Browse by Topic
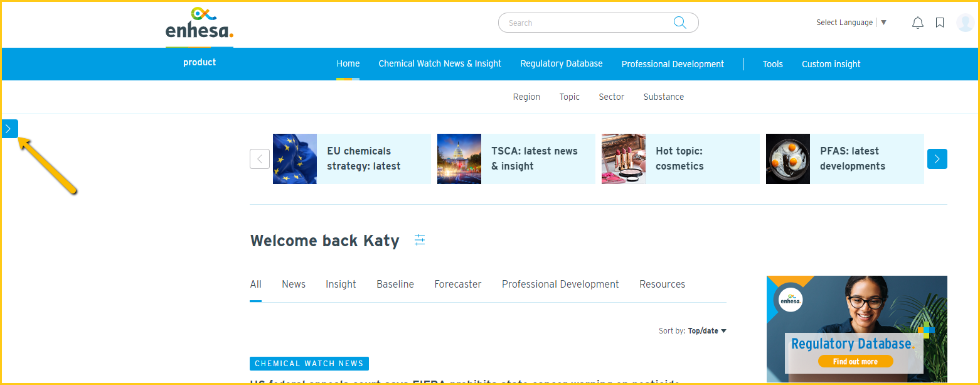980x385 pixels. [570, 97]
